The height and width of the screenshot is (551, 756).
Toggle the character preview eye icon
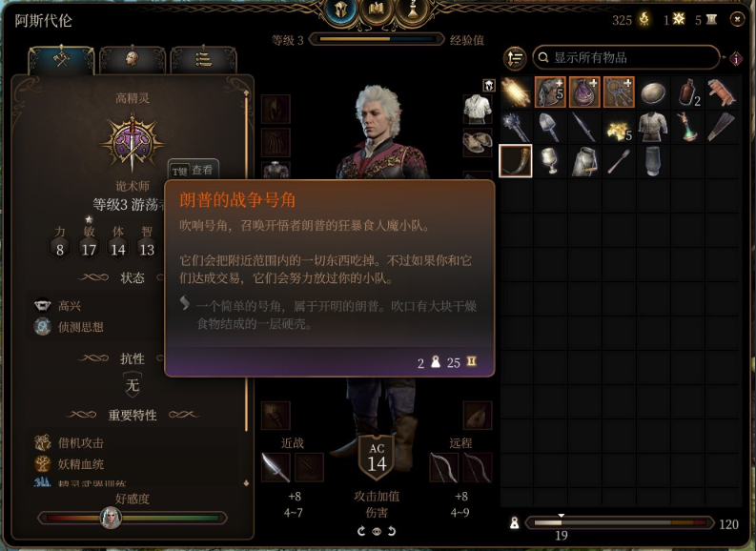377,531
